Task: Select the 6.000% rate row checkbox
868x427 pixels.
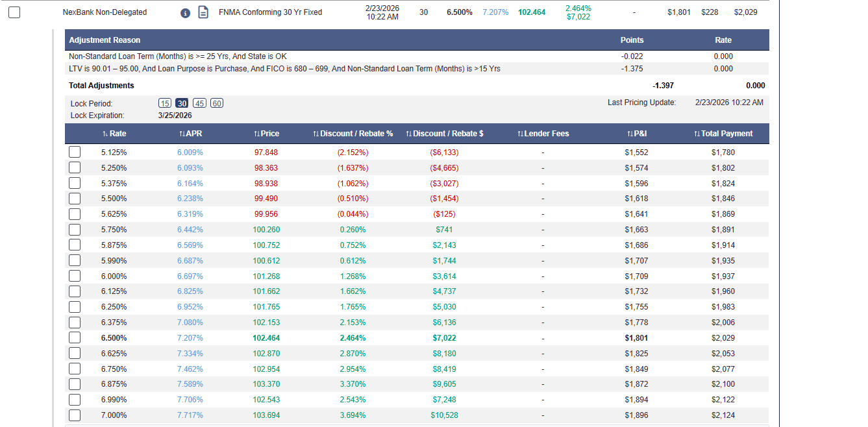Action: [x=75, y=276]
